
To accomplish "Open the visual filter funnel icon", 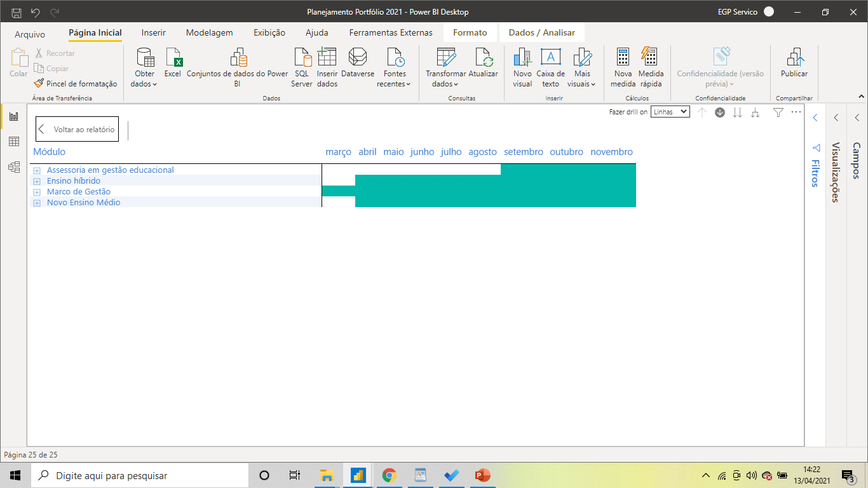I will point(778,112).
